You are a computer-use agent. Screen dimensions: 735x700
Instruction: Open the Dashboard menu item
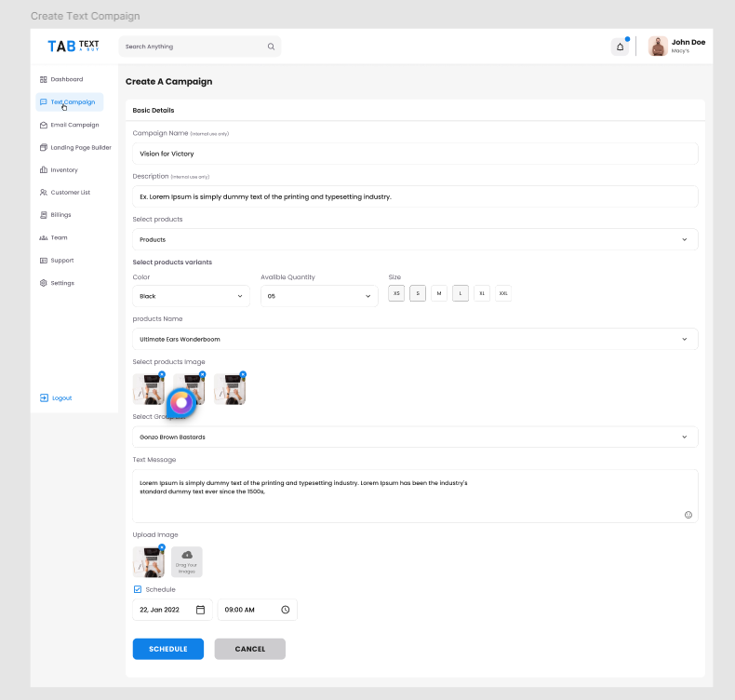tap(67, 79)
